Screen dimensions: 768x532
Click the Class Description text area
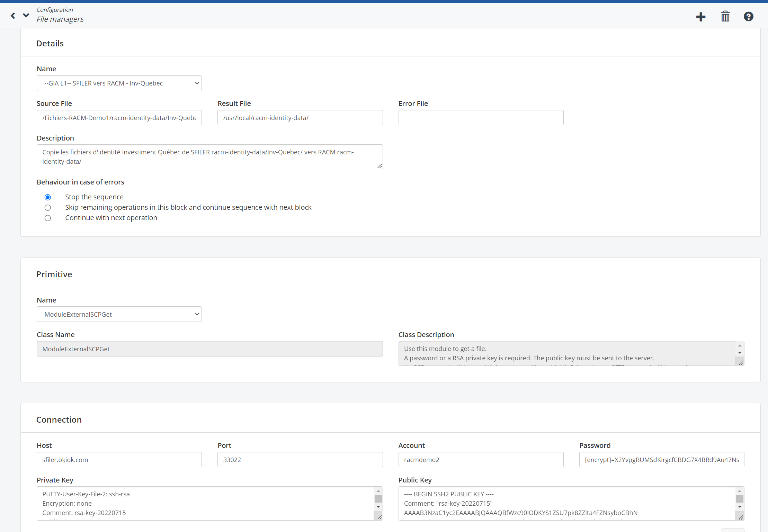[571, 353]
